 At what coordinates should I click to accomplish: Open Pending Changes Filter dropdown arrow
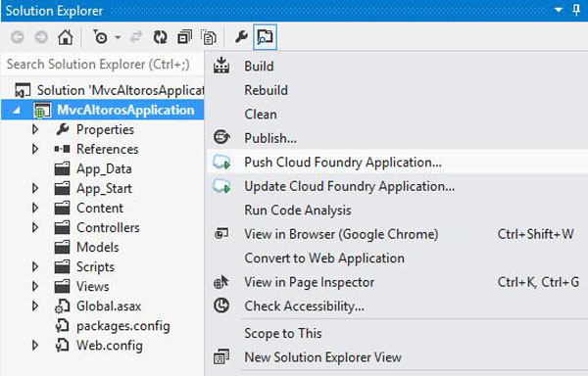118,37
